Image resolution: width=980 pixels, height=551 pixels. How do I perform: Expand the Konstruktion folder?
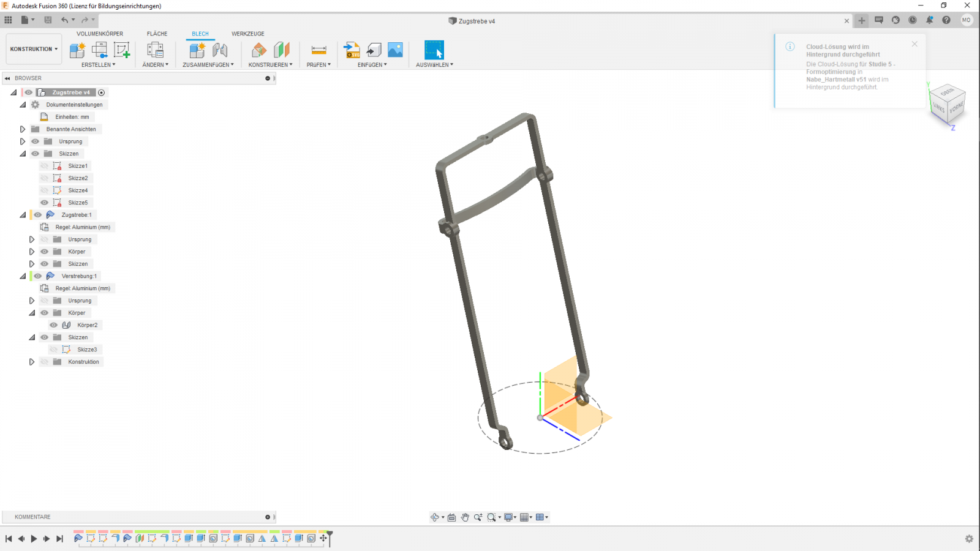pyautogui.click(x=32, y=362)
